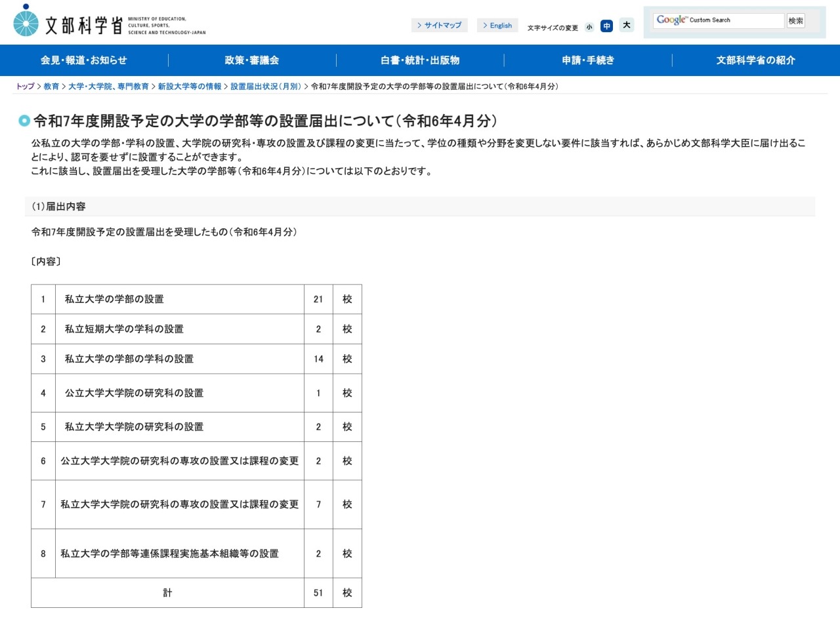The width and height of the screenshot is (840, 623).
Task: Click the line 令和7年度開設予定の設置届出を受理したもの
Action: tap(164, 232)
